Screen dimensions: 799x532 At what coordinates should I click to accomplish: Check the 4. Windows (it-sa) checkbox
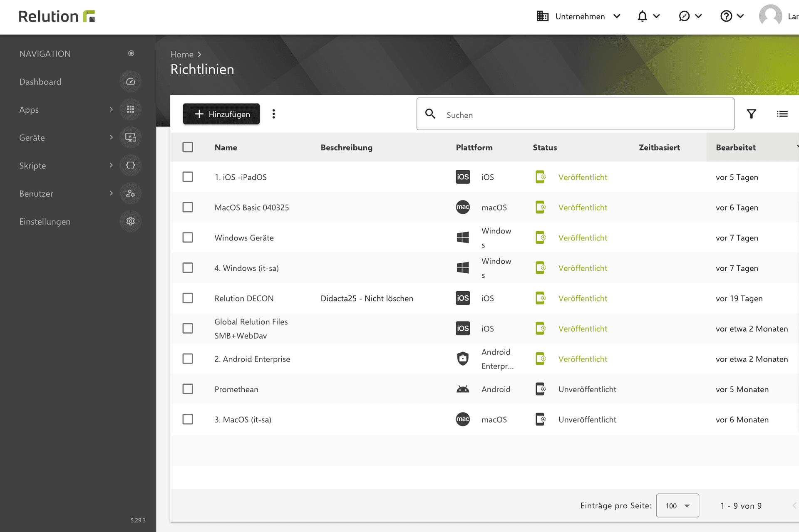coord(188,268)
